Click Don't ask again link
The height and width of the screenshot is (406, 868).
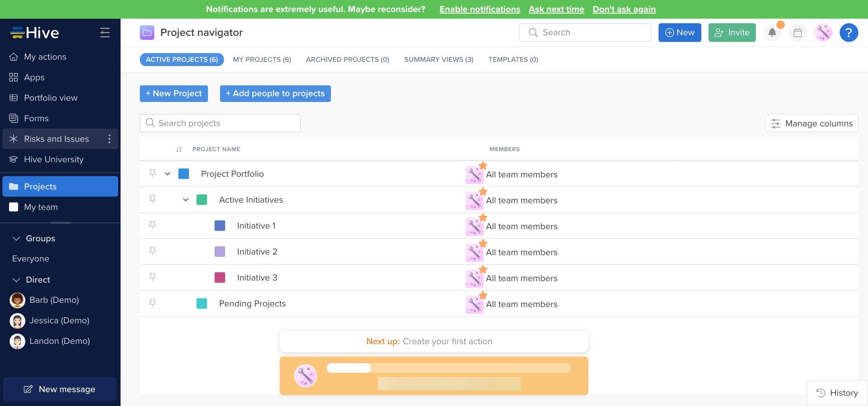(x=624, y=9)
